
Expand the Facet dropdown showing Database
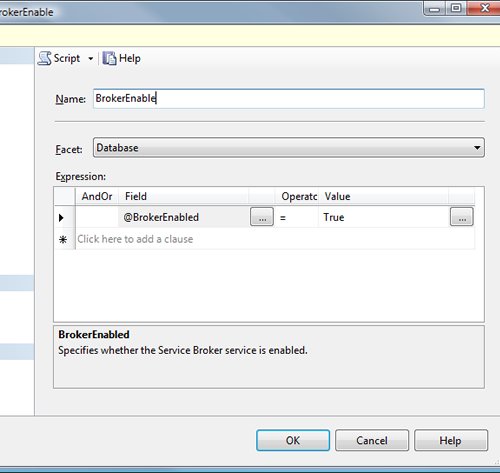point(289,148)
